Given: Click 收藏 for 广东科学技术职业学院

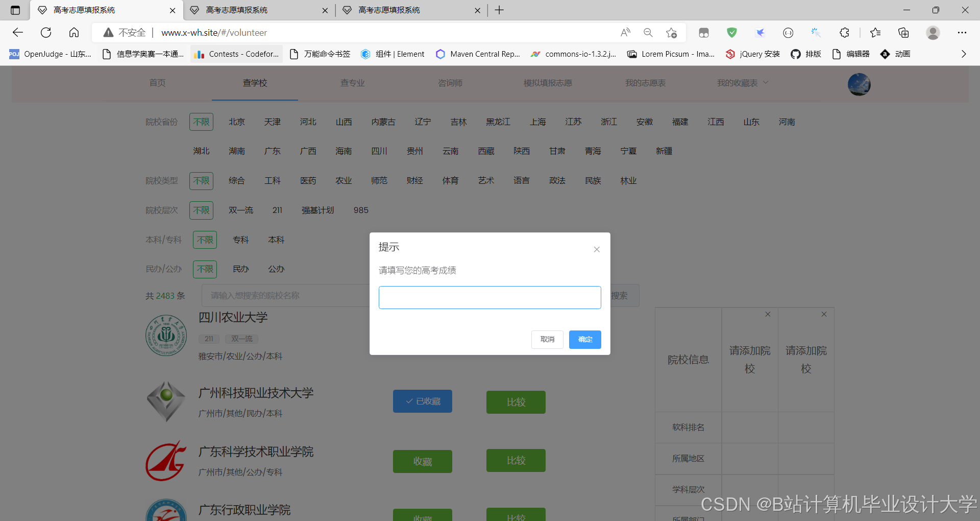Looking at the screenshot, I should coord(423,461).
